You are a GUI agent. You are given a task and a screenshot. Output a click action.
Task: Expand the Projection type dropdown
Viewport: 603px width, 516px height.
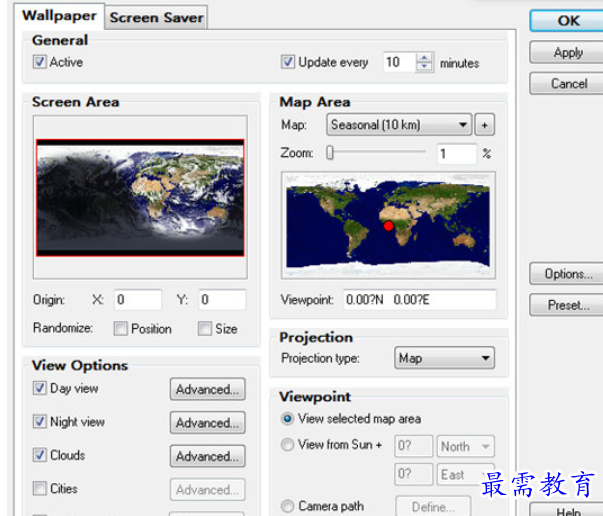(x=444, y=358)
